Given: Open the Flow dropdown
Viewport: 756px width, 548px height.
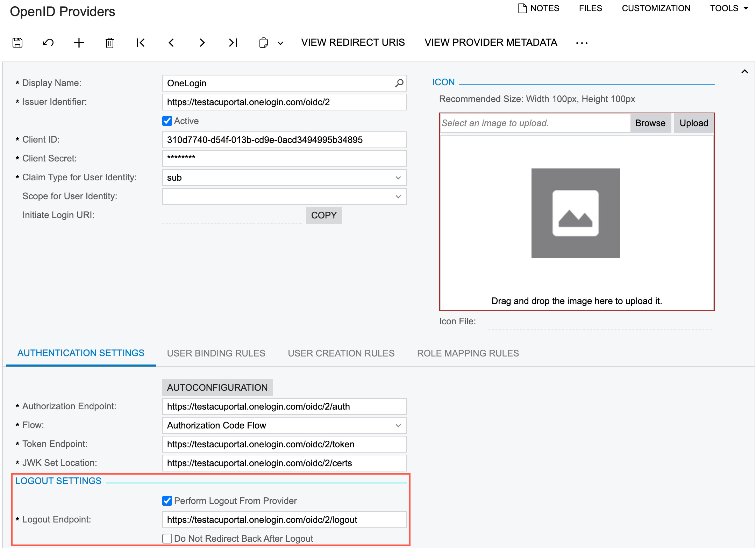Looking at the screenshot, I should tap(398, 425).
